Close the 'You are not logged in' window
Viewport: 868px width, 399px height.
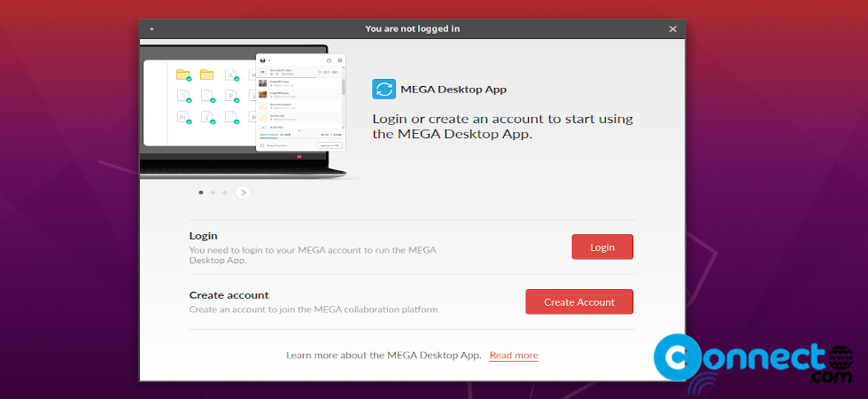click(x=672, y=28)
